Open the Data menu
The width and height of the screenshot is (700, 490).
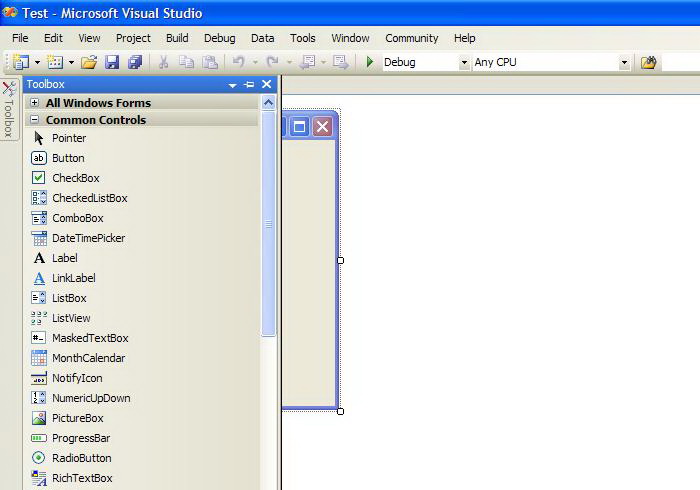262,38
